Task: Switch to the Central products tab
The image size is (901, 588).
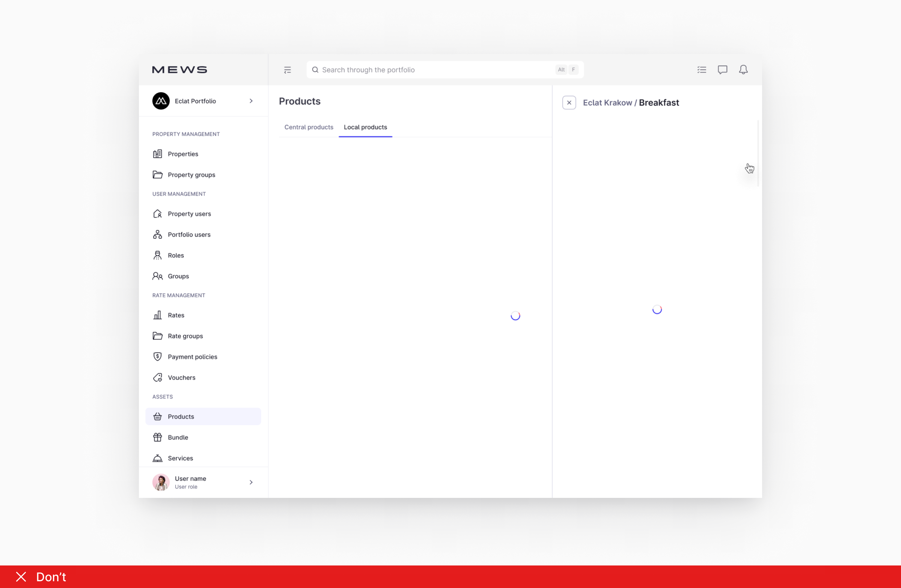Action: [309, 127]
